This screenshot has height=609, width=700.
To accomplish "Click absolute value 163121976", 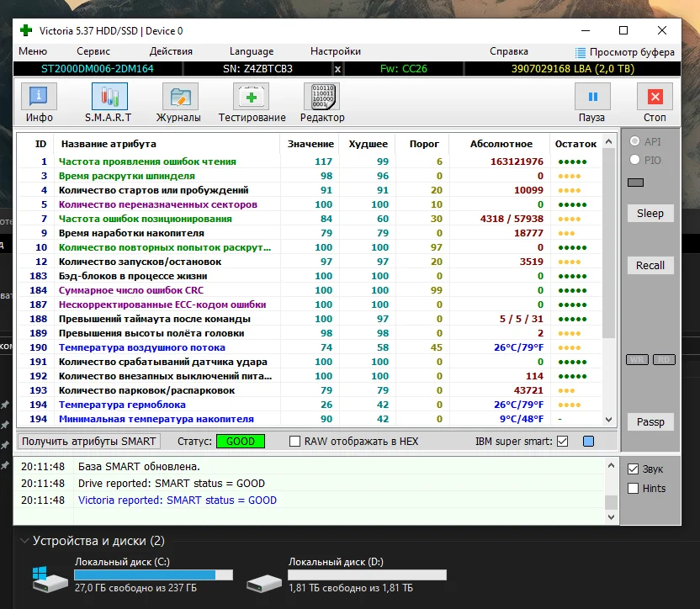I will (x=517, y=162).
